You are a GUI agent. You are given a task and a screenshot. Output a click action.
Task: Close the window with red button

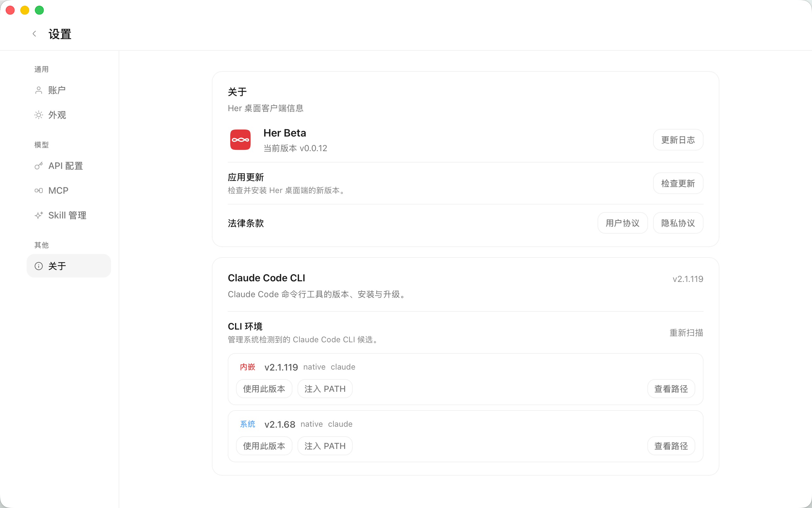pos(10,10)
